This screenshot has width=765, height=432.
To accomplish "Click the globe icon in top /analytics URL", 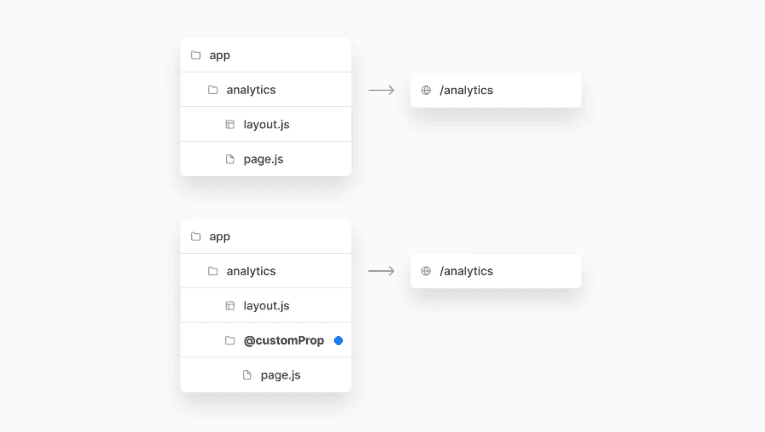I will coord(426,90).
